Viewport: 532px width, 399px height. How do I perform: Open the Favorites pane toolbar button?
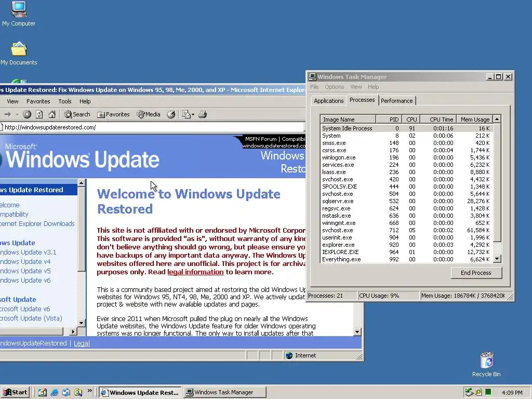(x=113, y=115)
